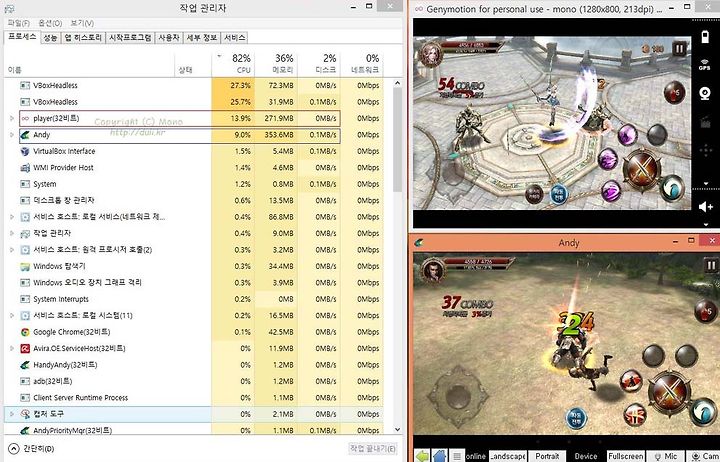Click Andy green back arrow button

coord(422,456)
